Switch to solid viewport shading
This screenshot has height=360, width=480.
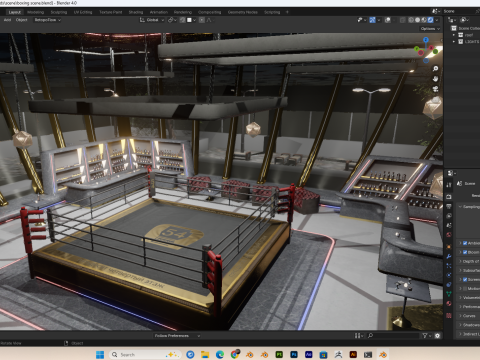(x=417, y=20)
